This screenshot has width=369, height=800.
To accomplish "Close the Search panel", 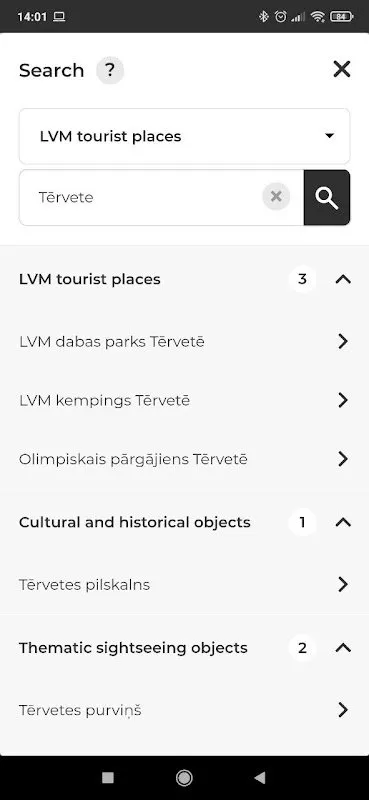I will click(341, 69).
